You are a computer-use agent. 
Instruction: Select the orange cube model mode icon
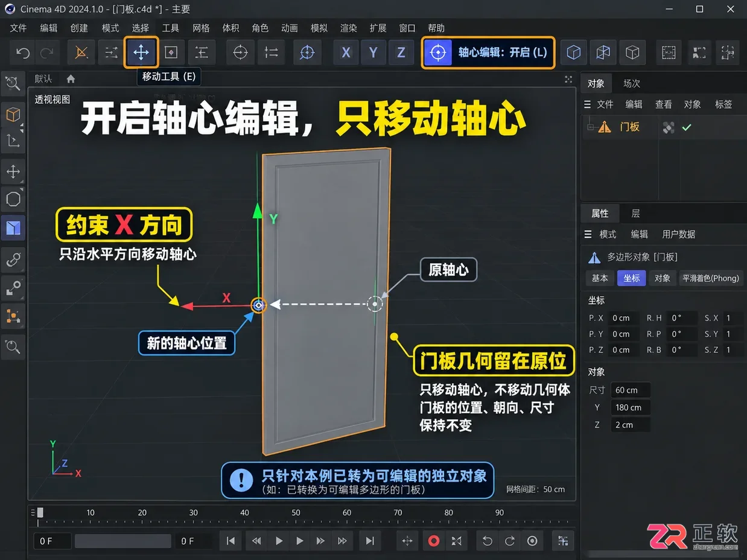[13, 114]
